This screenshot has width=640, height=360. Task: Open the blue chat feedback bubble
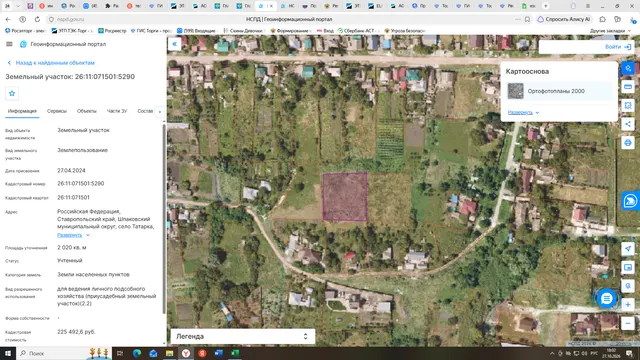point(607,298)
